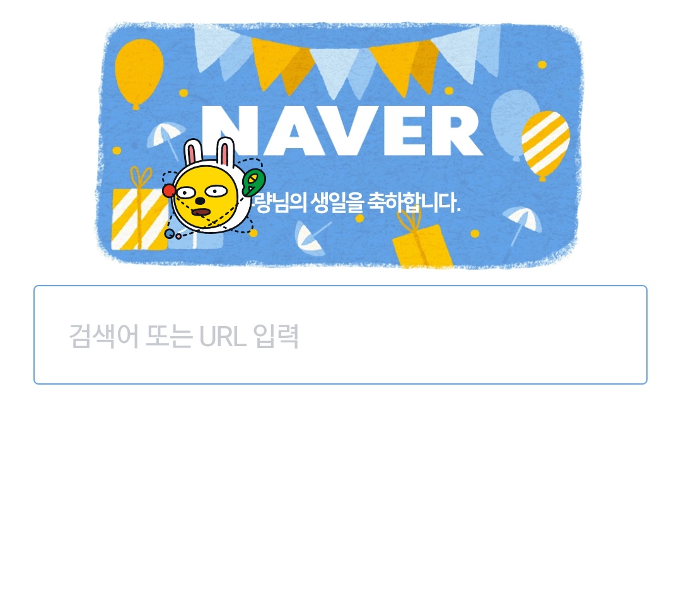Tap the pink-lined bunny ears on the character
The height and width of the screenshot is (616, 681).
pyautogui.click(x=209, y=151)
